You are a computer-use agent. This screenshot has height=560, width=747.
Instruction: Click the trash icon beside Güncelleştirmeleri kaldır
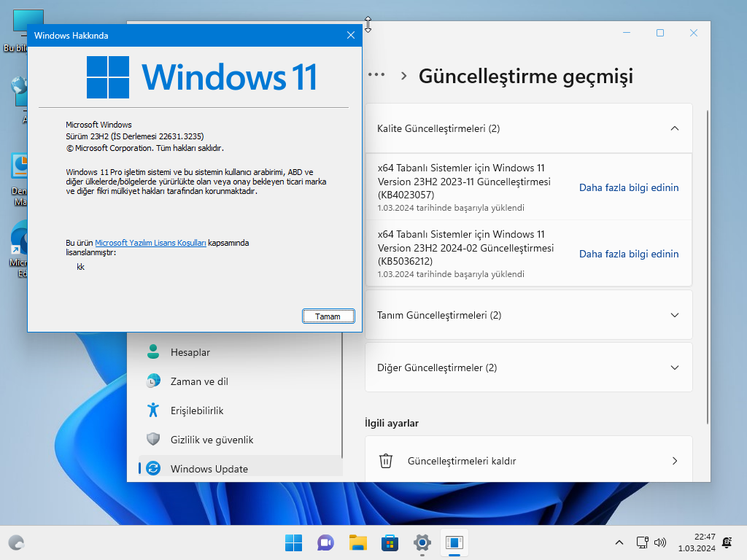385,461
